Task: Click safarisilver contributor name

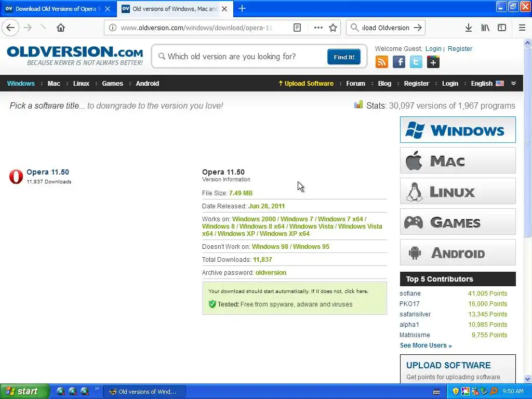Action: 415,314
